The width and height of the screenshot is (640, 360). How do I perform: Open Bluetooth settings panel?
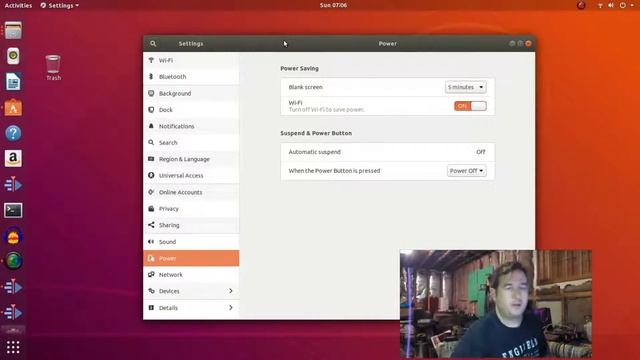pos(191,77)
